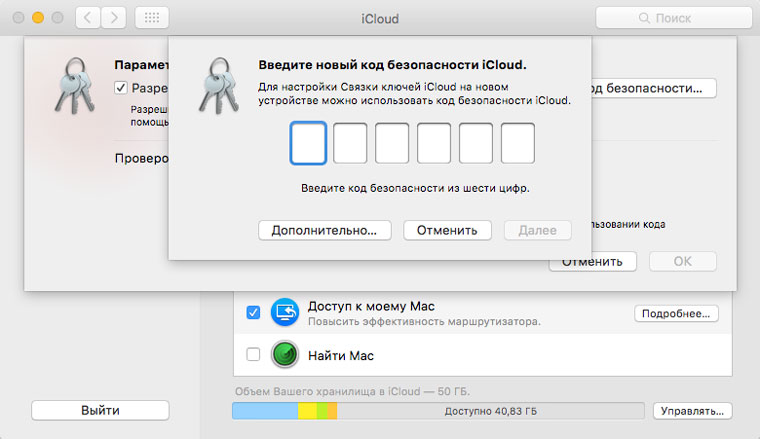Viewport: 760px width, 439px height.
Task: Toggle the keychain permission checkbox
Action: click(121, 88)
